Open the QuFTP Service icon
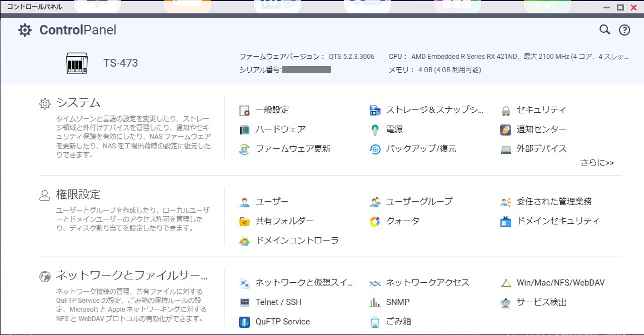Viewport: 644px width, 335px height. click(244, 322)
